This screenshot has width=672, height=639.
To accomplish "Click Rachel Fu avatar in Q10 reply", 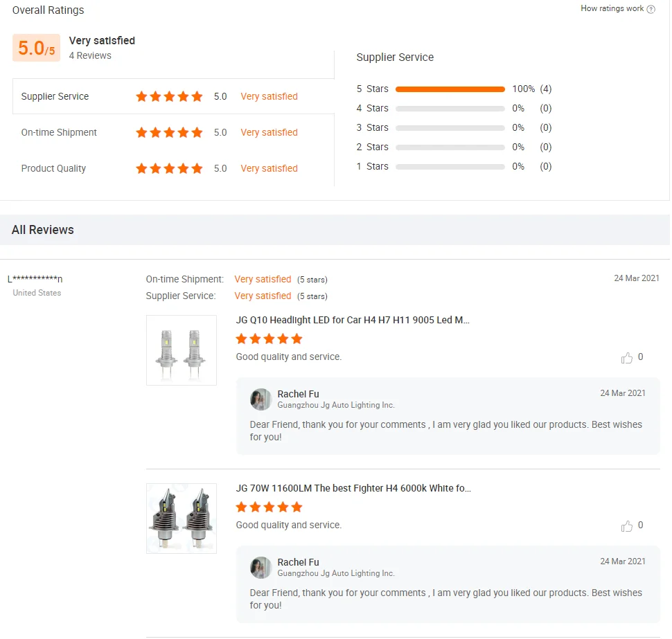I will coord(260,399).
